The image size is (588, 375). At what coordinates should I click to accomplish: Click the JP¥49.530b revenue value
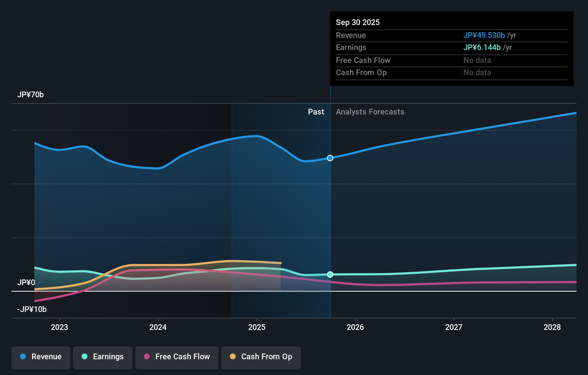click(x=485, y=35)
